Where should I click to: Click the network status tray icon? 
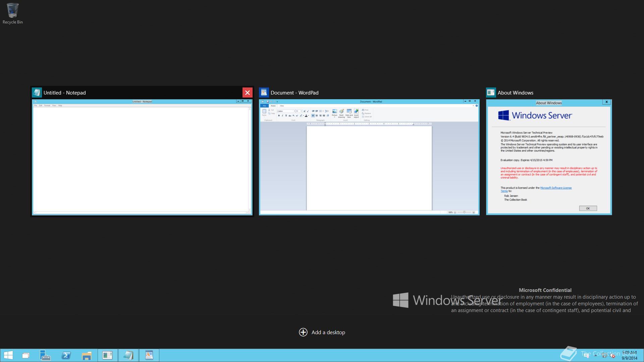click(x=604, y=356)
